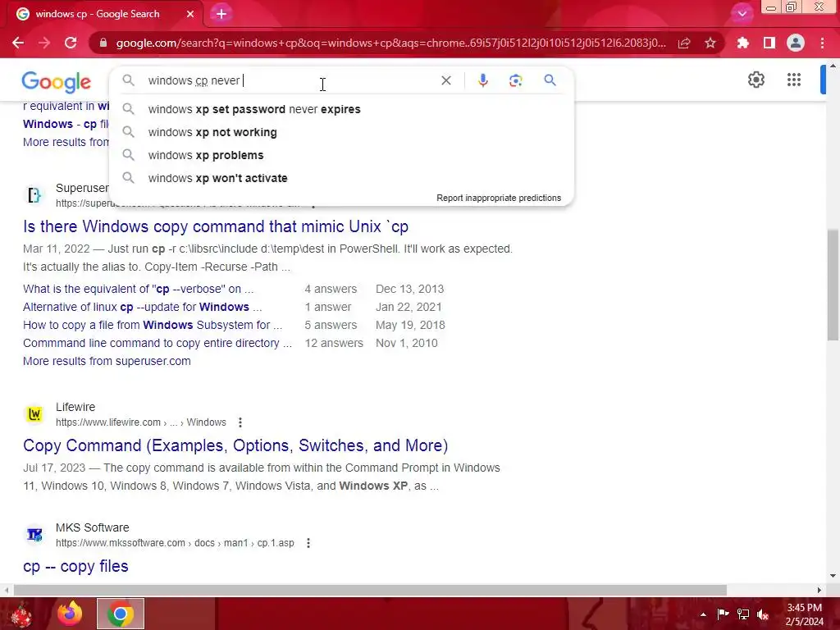Image resolution: width=840 pixels, height=630 pixels.
Task: Click 'Report inappropriate predictions'
Action: coord(499,198)
